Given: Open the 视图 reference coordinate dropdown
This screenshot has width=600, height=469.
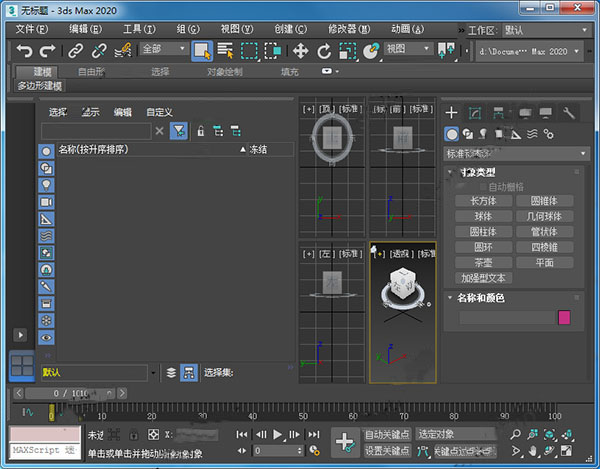Looking at the screenshot, I should coord(408,49).
